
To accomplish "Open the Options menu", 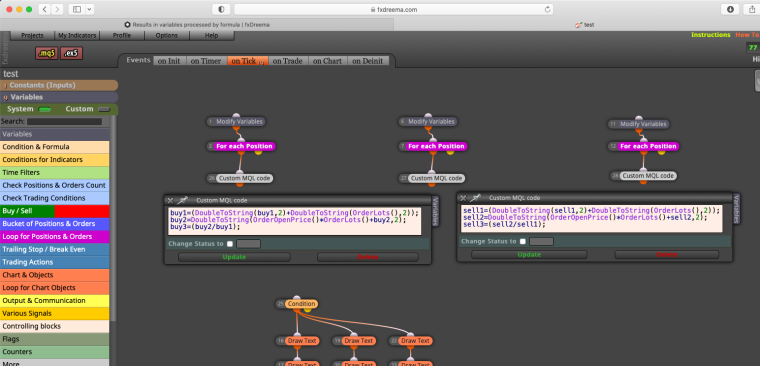I will click(166, 35).
